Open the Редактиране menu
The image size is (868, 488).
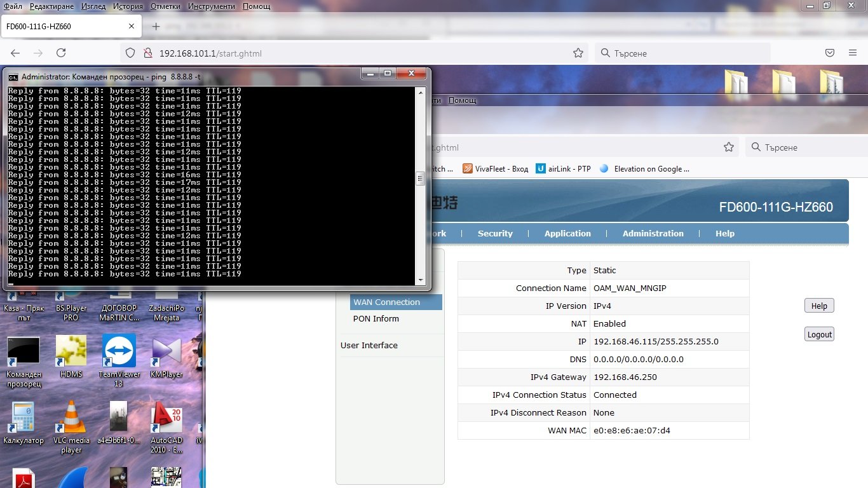[x=53, y=6]
